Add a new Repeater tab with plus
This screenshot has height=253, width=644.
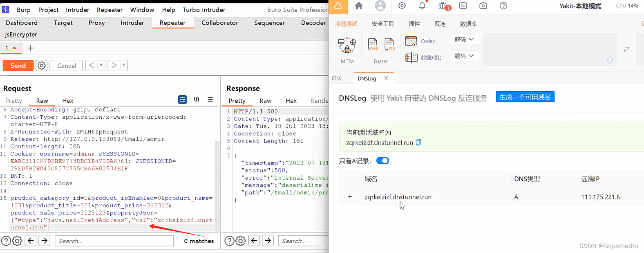pos(31,48)
